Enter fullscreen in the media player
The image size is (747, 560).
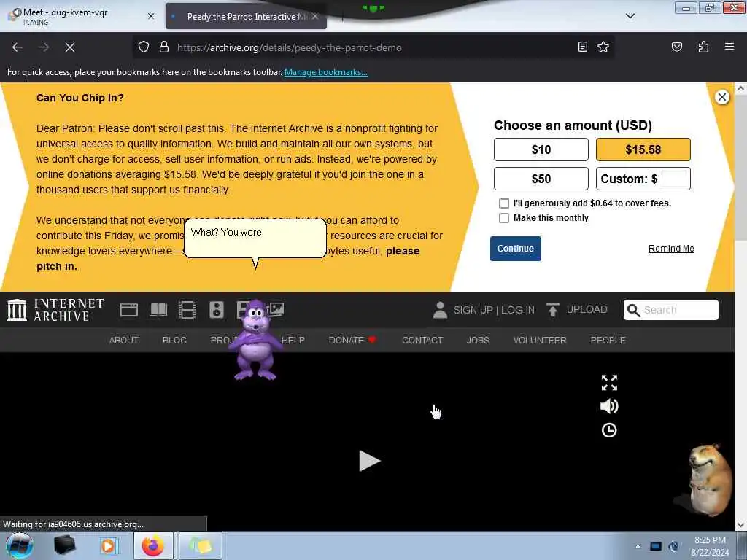pos(609,382)
